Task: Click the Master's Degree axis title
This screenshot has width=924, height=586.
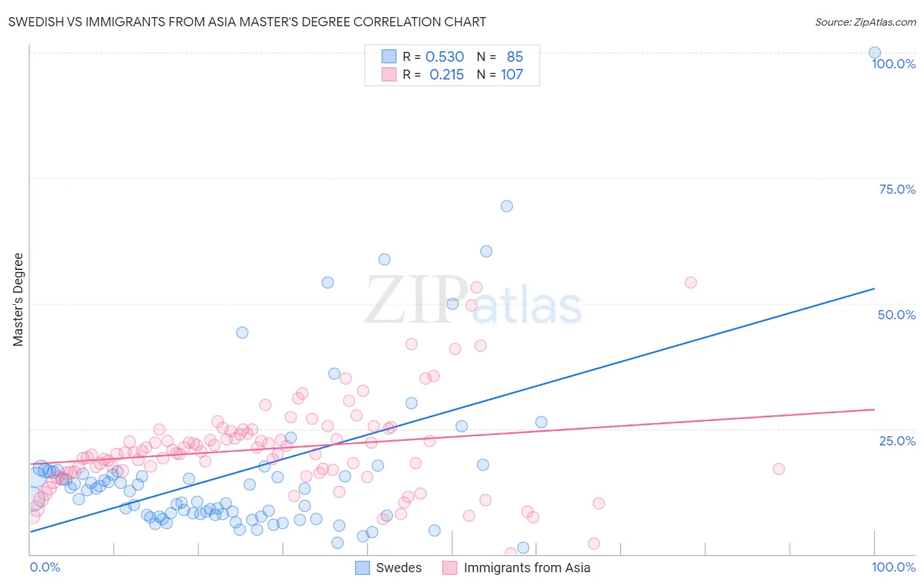Action: 18,300
